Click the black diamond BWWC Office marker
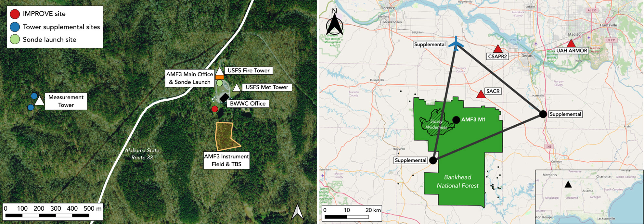 [224, 97]
